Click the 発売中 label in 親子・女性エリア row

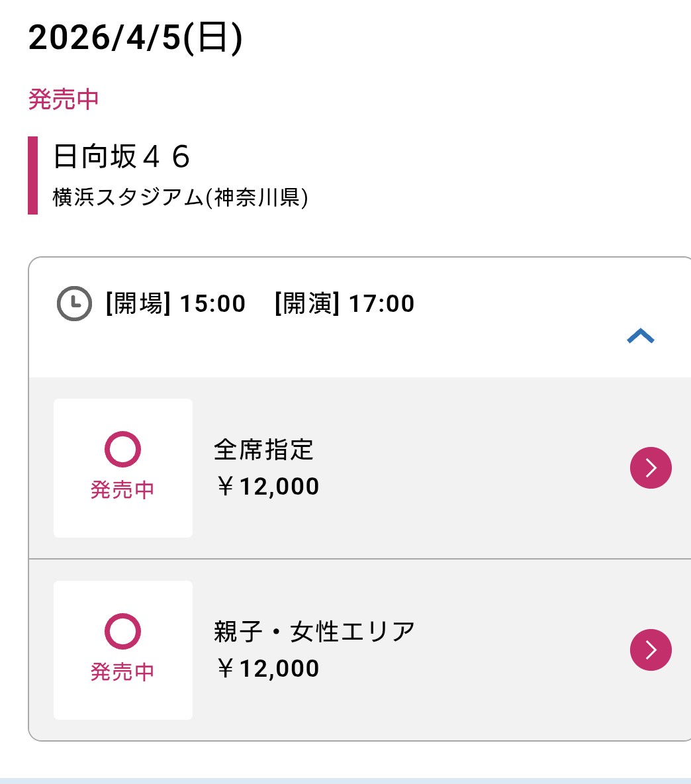click(x=122, y=672)
